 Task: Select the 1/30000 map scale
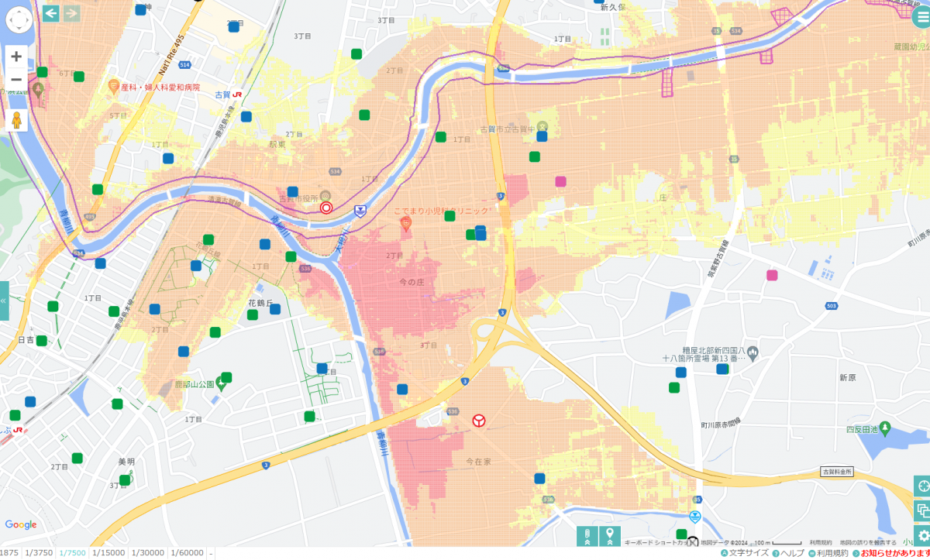click(147, 553)
